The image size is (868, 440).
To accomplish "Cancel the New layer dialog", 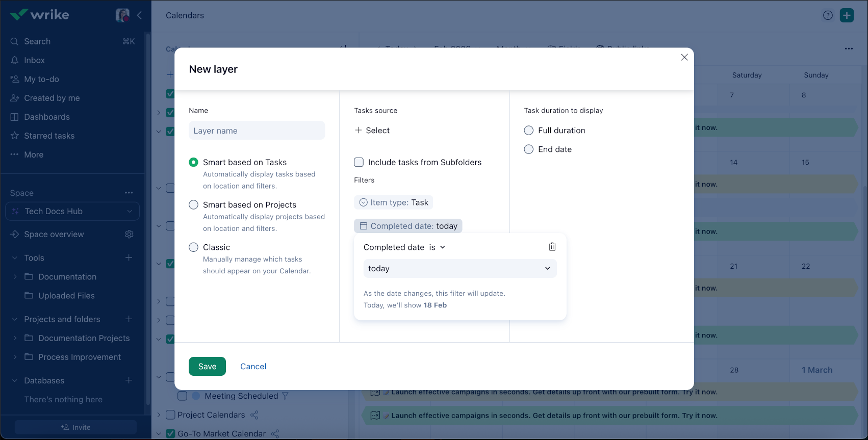I will point(253,366).
